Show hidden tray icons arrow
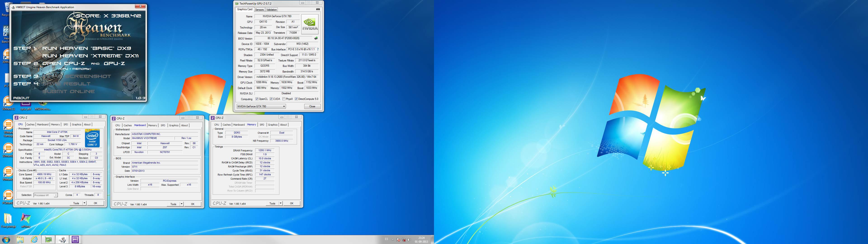This screenshot has width=868, height=244. (x=393, y=240)
